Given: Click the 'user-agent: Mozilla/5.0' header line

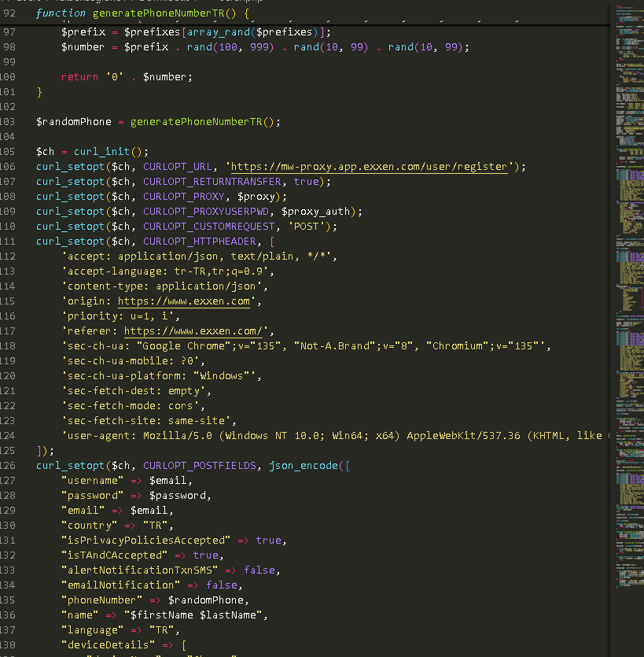Looking at the screenshot, I should (335, 436).
